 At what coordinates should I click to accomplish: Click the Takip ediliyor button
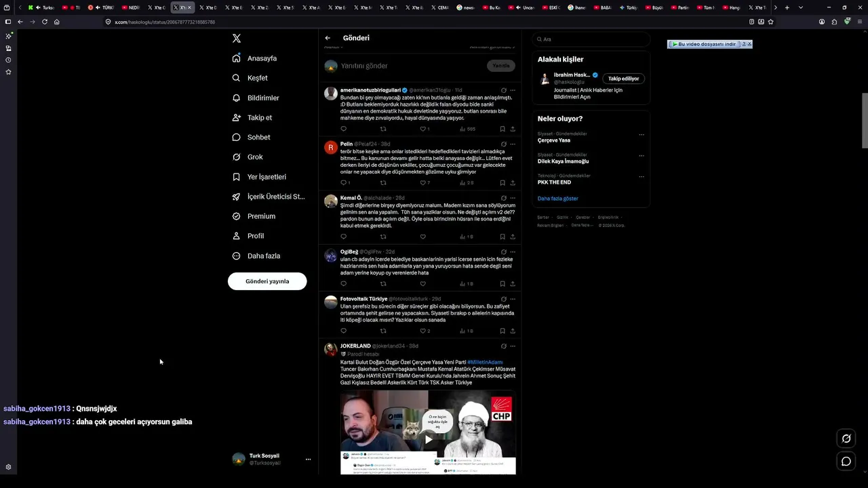pos(623,79)
